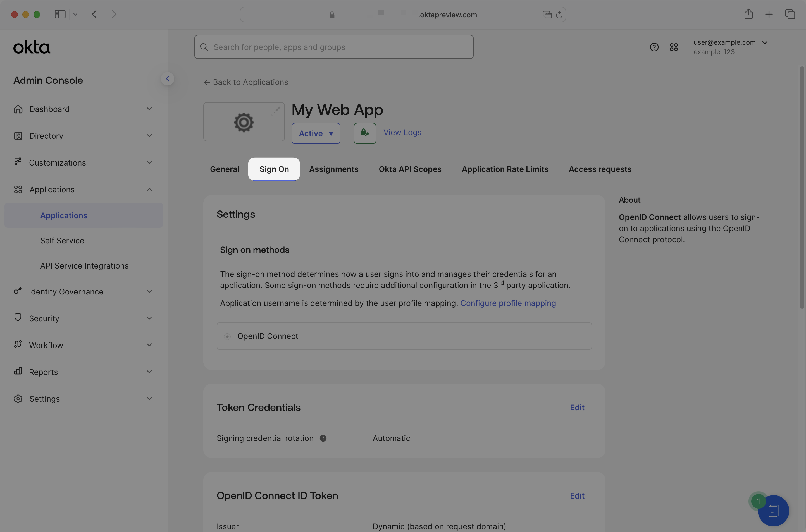Select the OpenID Connect sign-on method
The height and width of the screenshot is (532, 806).
pos(227,336)
